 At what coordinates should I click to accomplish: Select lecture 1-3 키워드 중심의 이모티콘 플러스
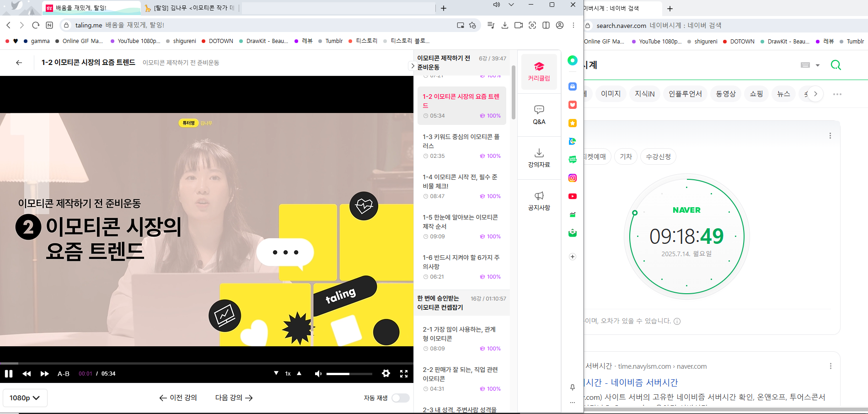pos(462,146)
